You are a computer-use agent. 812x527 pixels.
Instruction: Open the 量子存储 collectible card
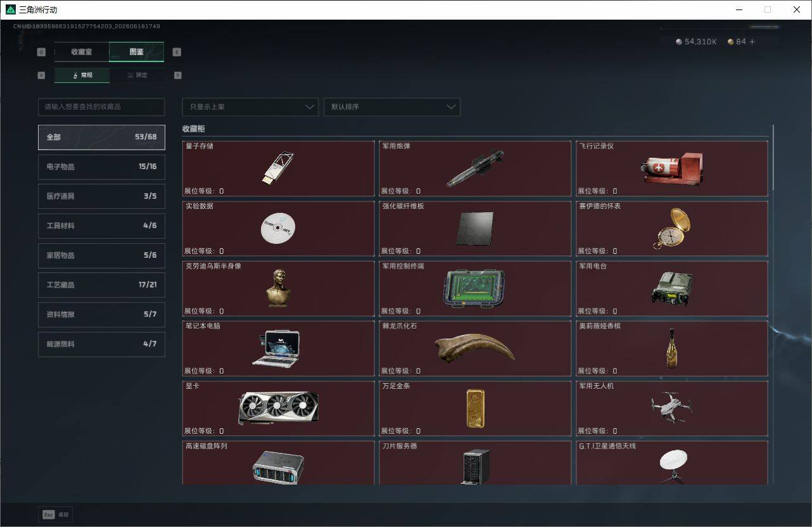pos(278,168)
